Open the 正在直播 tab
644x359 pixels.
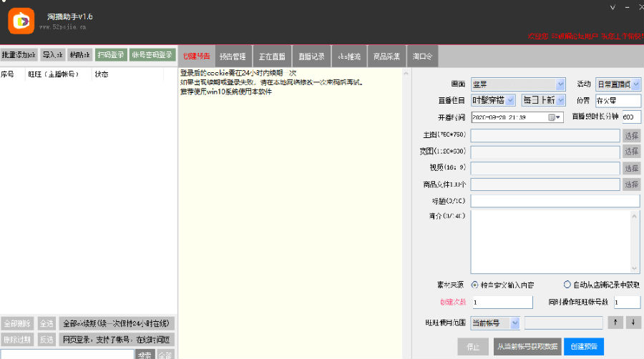tap(272, 56)
